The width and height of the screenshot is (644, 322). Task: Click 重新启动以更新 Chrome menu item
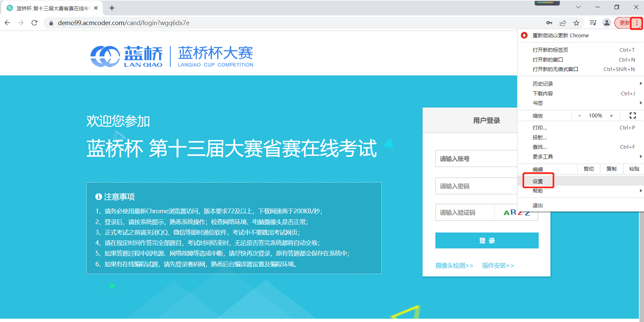581,35
